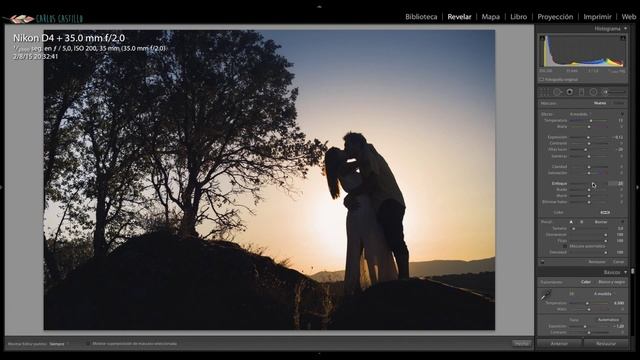
Task: Select the Radial Filter tool
Action: (593, 92)
